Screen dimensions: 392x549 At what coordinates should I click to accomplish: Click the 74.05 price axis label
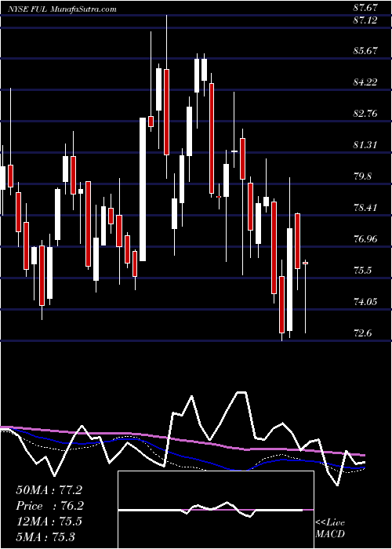tap(366, 302)
